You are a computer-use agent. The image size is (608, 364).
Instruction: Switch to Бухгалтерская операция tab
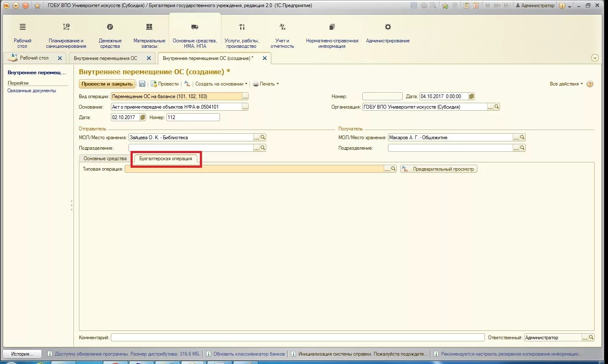click(x=165, y=159)
